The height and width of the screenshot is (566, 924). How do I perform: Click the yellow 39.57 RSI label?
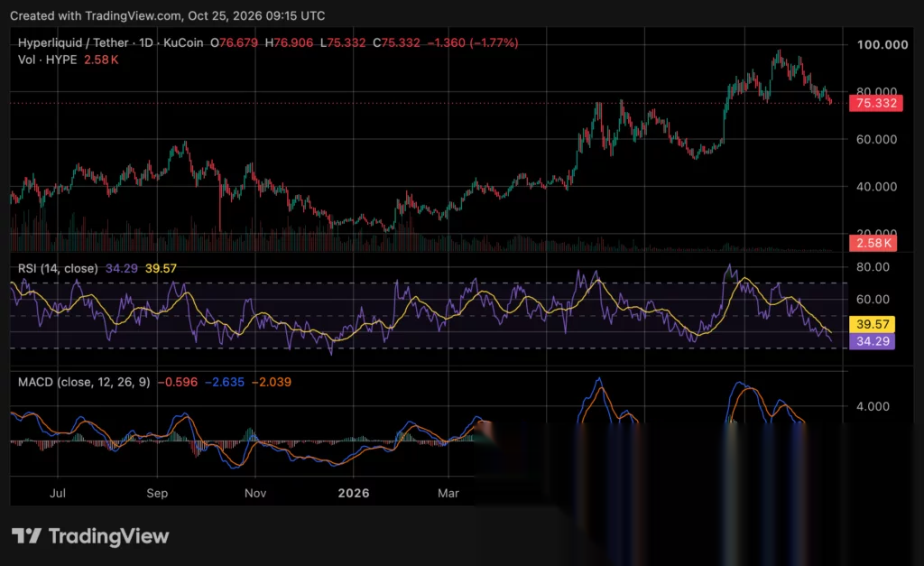873,324
